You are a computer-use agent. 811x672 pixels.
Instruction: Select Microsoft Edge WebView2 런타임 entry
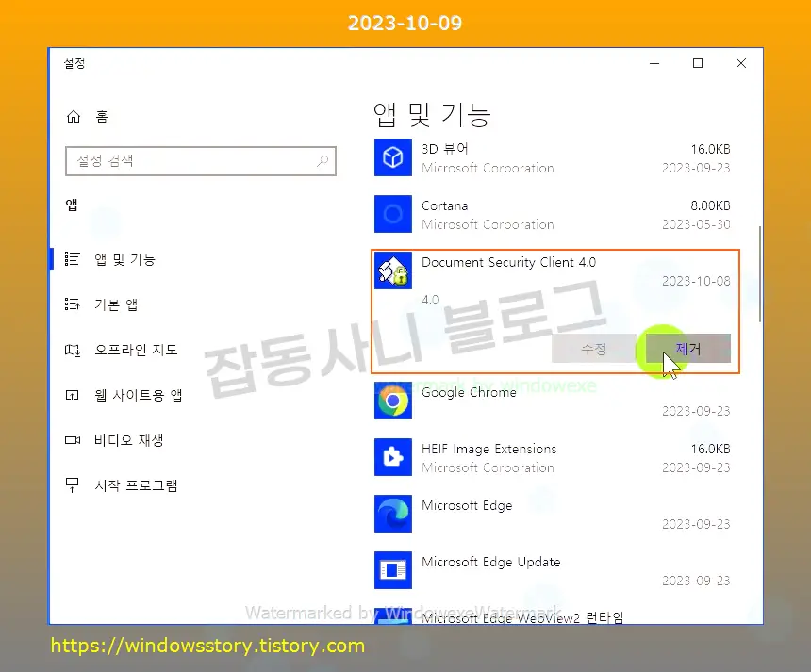522,617
